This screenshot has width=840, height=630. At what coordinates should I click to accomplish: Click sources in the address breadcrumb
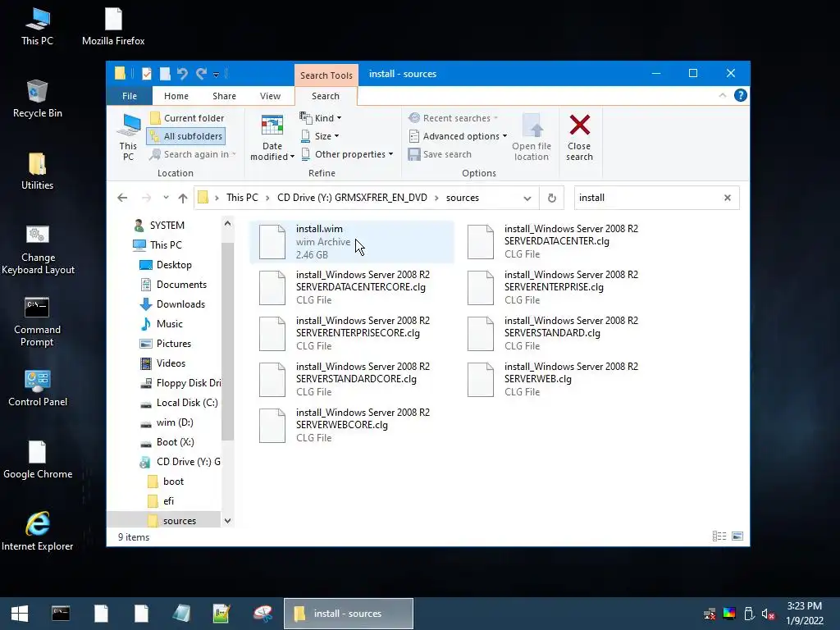463,198
